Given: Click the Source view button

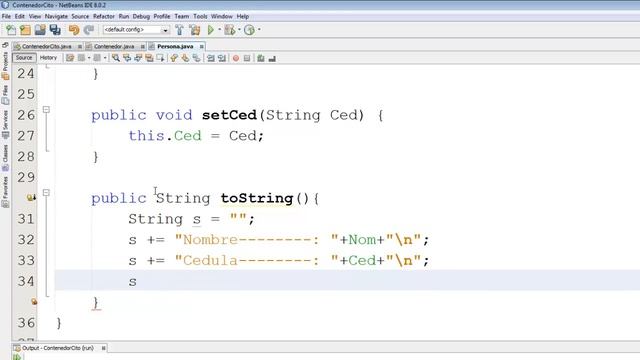Looking at the screenshot, I should point(24,58).
